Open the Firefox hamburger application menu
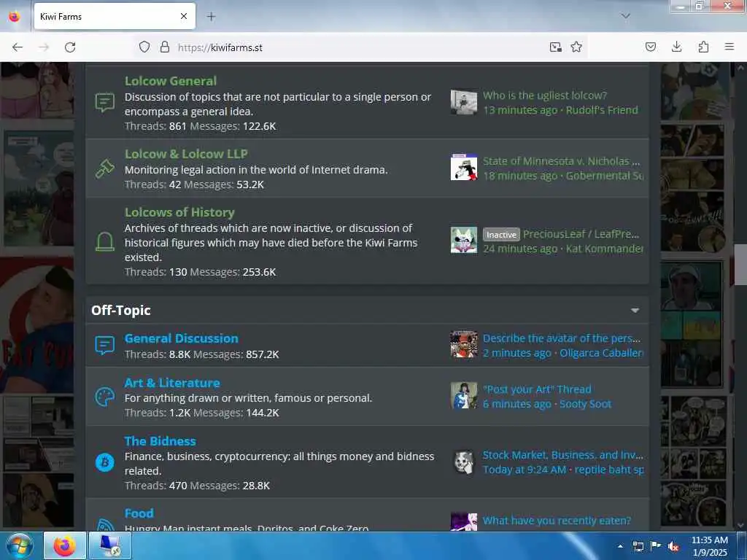Image resolution: width=747 pixels, height=560 pixels. (x=729, y=47)
